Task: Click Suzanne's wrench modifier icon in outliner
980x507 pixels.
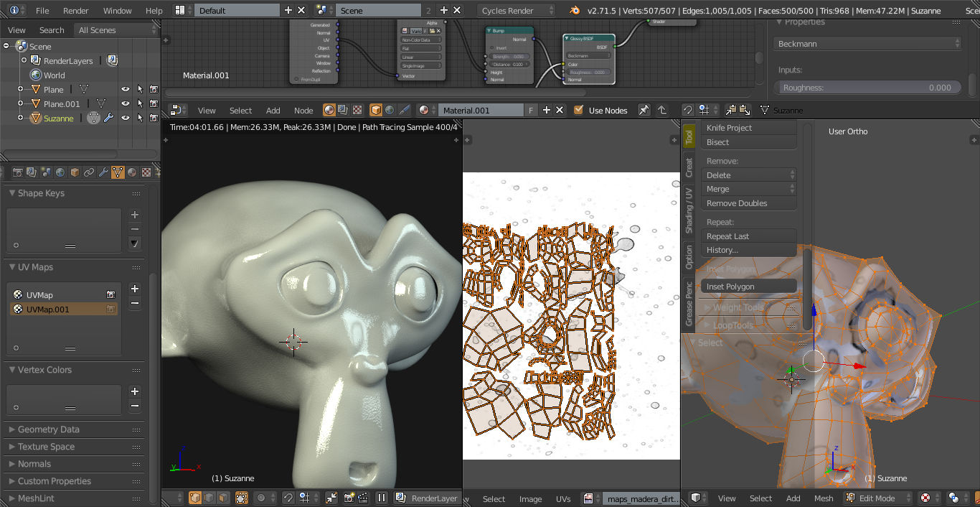Action: point(108,118)
